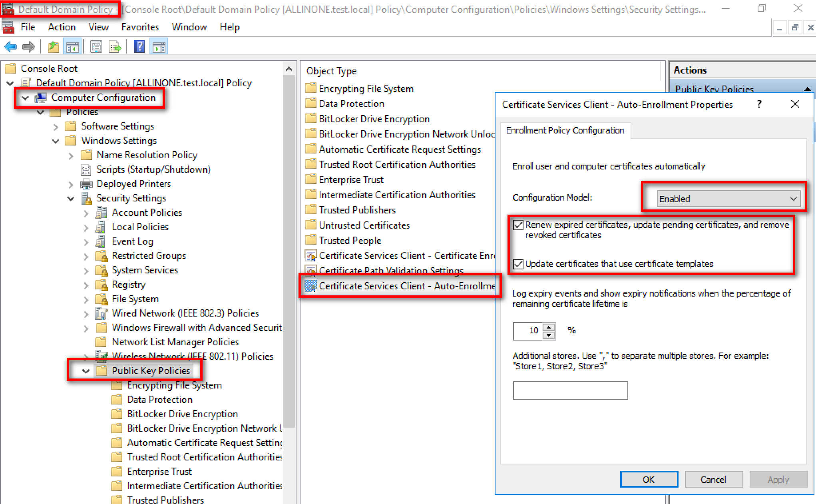Screen dimensions: 816x504
Task: Collapse the Public Key Policies tree node
Action: coord(86,371)
